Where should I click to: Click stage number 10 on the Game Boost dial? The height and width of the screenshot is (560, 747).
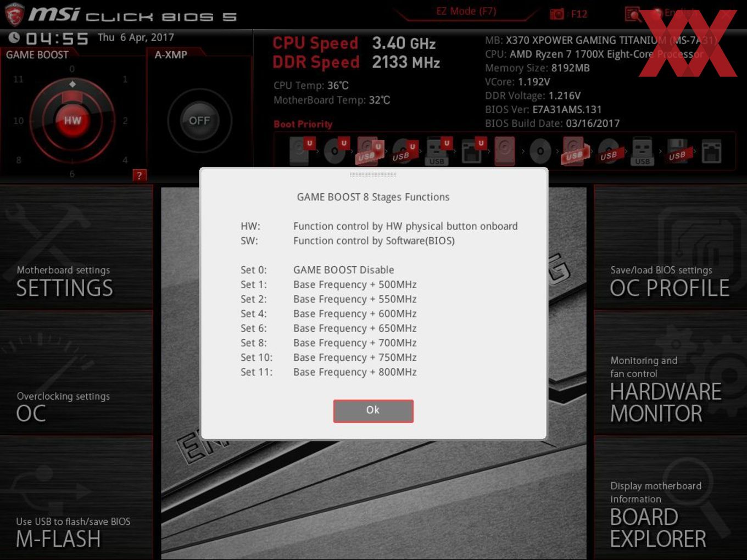click(x=18, y=121)
